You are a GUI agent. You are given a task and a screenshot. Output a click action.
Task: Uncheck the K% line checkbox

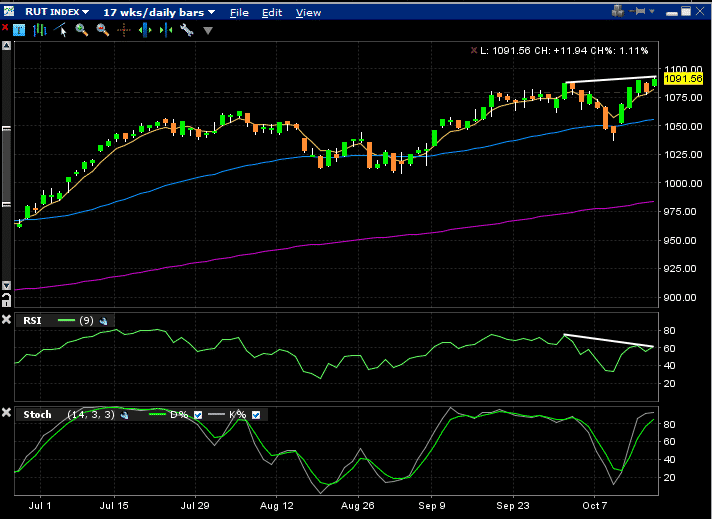256,415
